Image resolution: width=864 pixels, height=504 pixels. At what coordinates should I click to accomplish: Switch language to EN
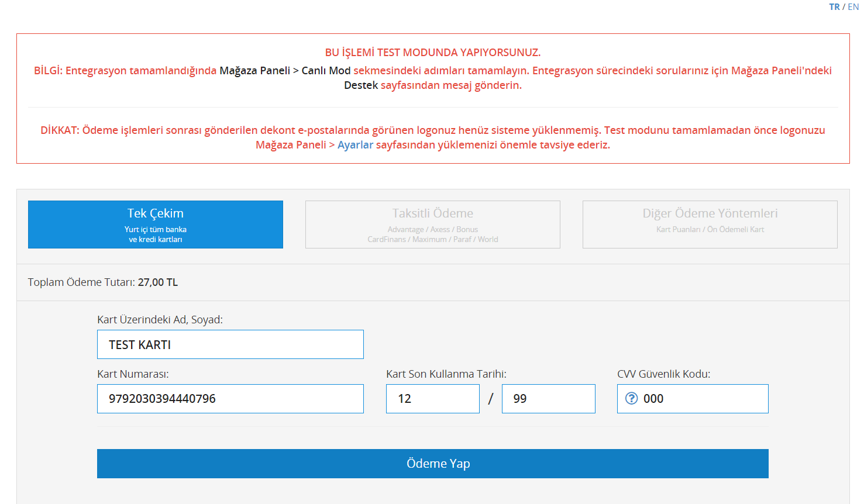click(x=853, y=7)
